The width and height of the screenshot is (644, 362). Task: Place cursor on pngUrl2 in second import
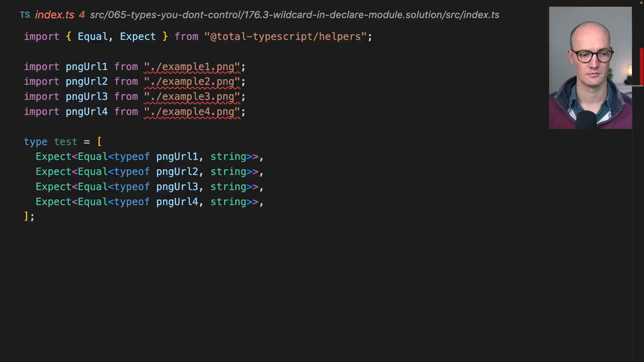[x=87, y=81]
